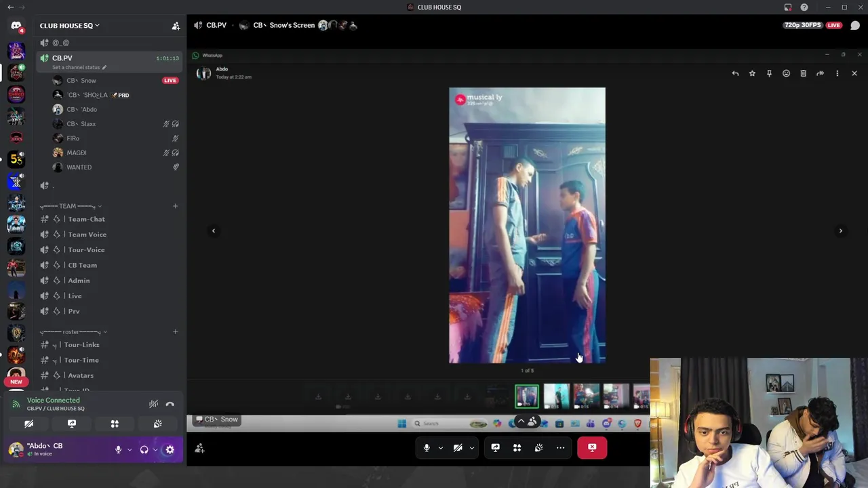Go to previous media with left arrow
The height and width of the screenshot is (488, 868).
pyautogui.click(x=214, y=231)
